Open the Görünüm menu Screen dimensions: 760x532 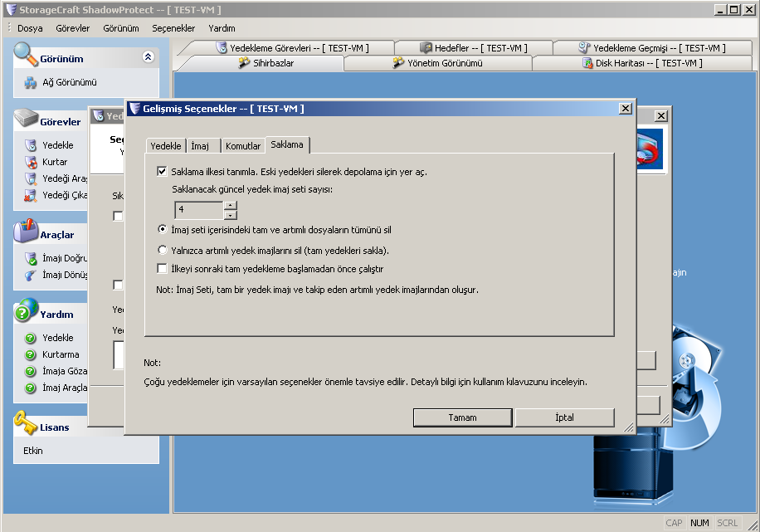point(121,28)
